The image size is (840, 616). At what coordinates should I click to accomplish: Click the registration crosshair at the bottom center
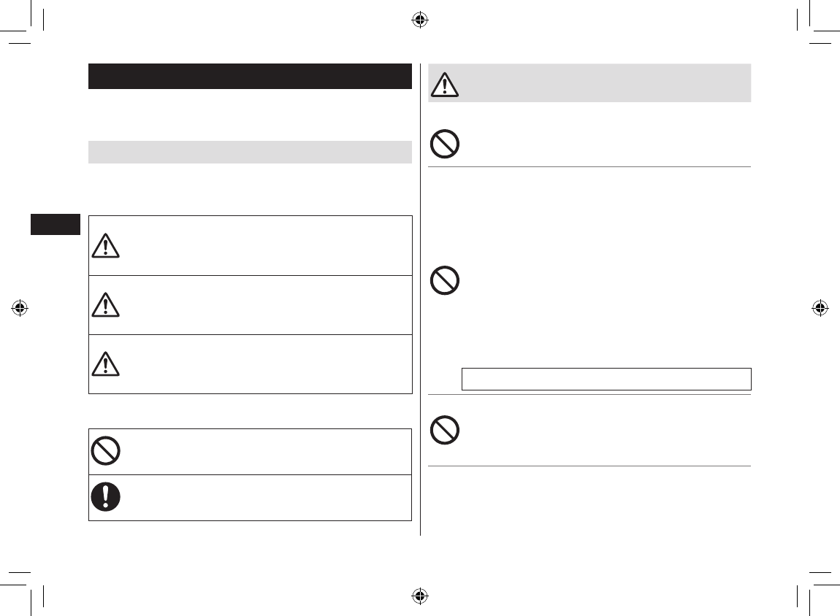[x=419, y=595]
